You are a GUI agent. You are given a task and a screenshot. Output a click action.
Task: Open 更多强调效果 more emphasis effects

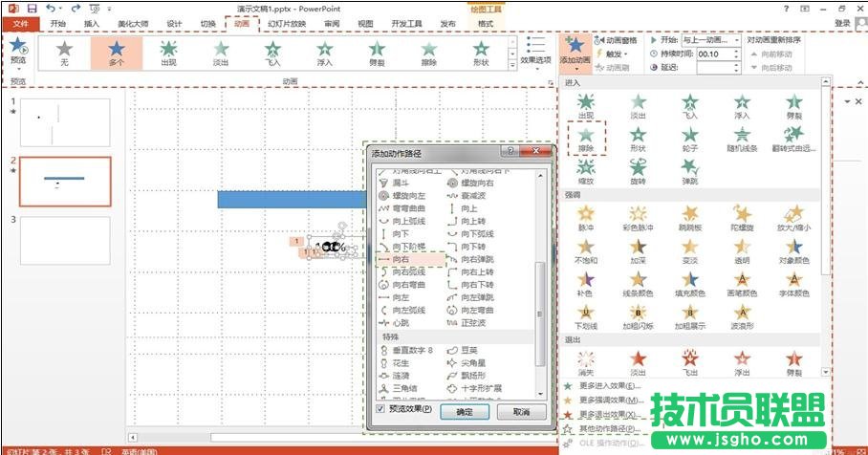(610, 401)
